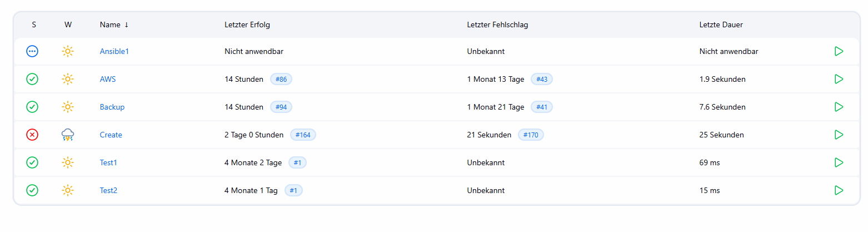Image resolution: width=868 pixels, height=232 pixels.
Task: Open the Backup job page
Action: click(x=112, y=107)
